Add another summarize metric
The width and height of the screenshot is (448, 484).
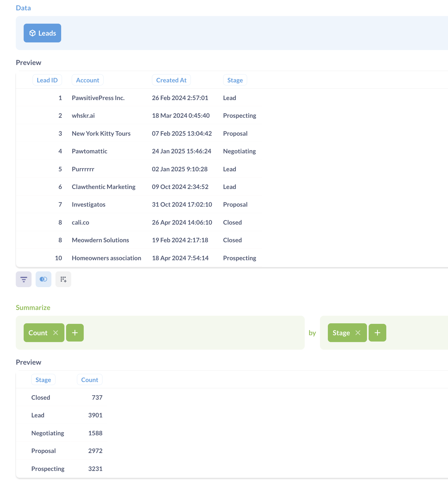point(75,333)
